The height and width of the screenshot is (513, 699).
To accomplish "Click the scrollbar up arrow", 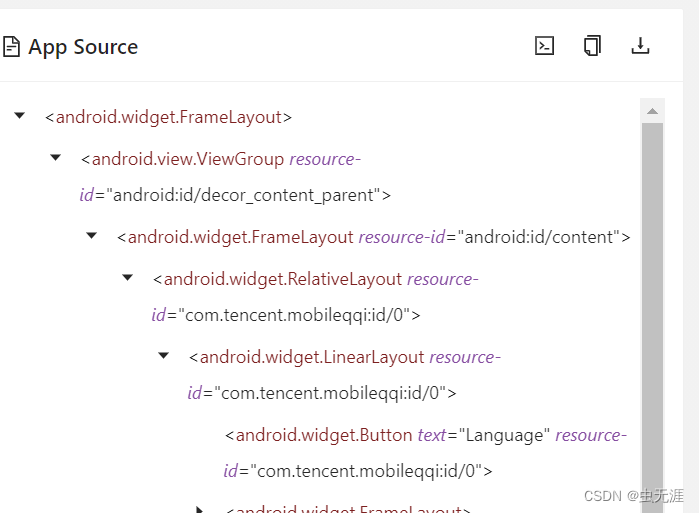I will click(x=652, y=111).
